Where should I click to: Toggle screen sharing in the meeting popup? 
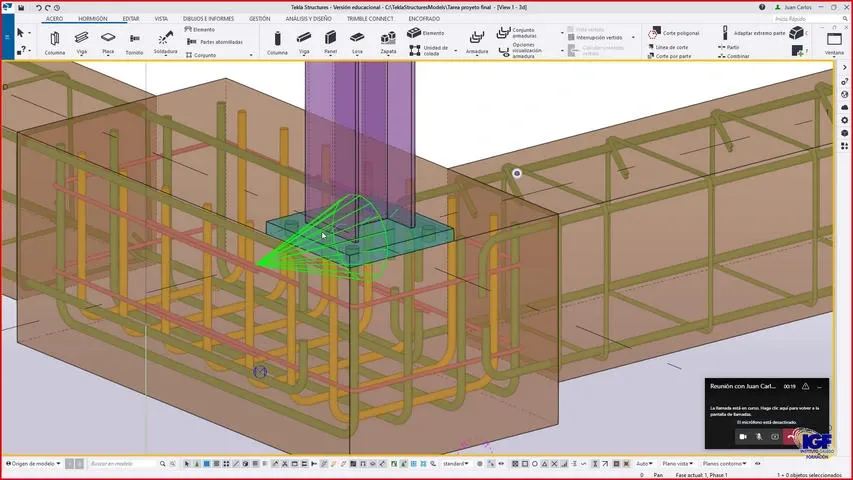click(775, 436)
